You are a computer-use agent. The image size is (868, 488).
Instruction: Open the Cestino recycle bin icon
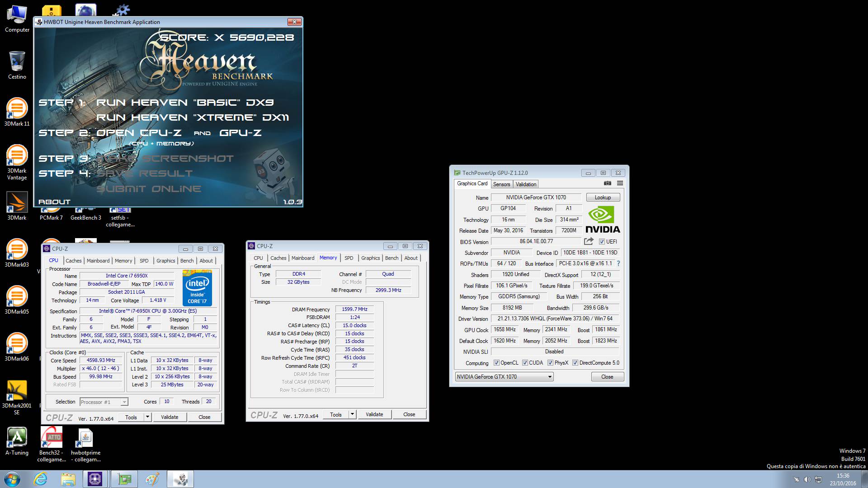17,66
